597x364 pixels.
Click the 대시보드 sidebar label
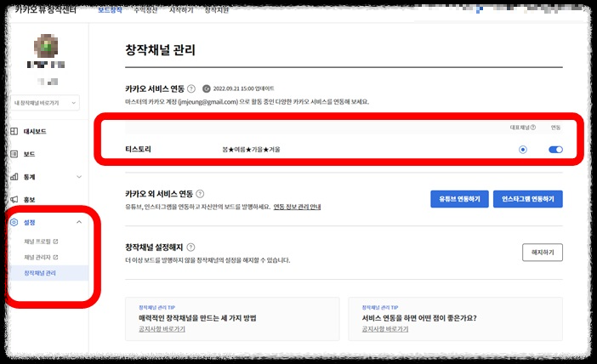coord(35,131)
